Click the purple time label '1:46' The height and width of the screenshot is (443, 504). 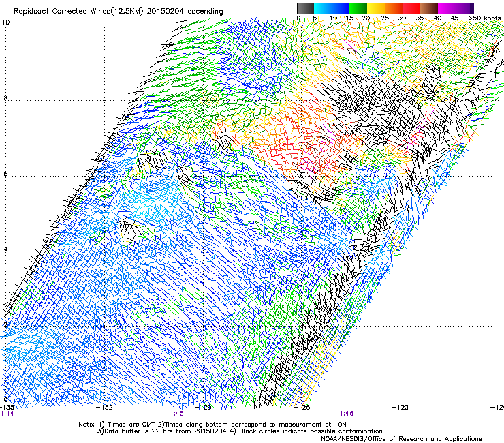[x=346, y=414]
